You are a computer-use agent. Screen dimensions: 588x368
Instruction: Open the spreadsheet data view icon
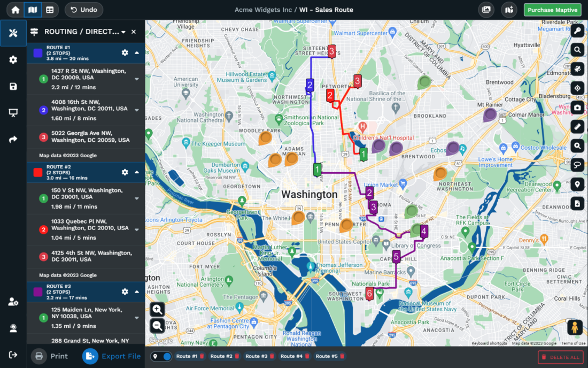point(50,10)
